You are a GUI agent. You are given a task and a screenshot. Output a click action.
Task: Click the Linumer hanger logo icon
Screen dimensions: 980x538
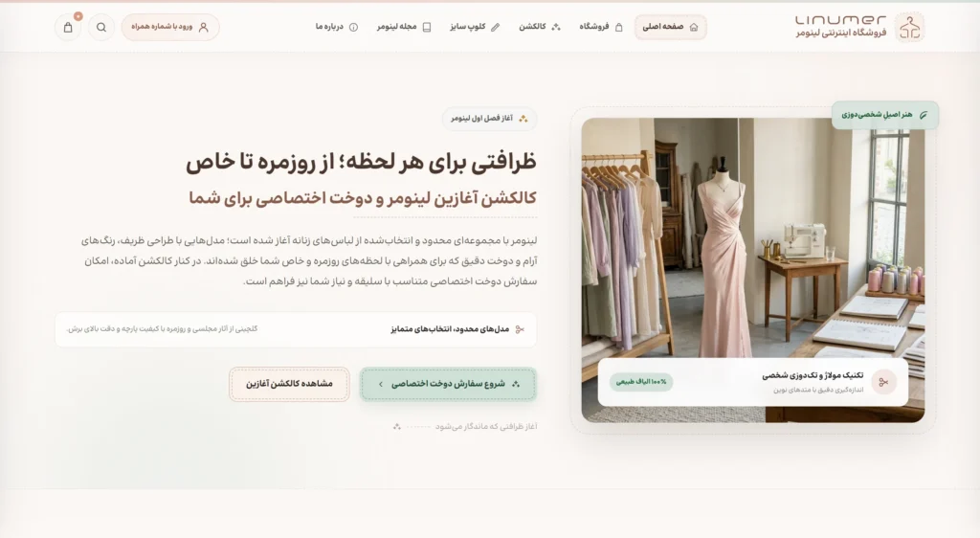[909, 28]
